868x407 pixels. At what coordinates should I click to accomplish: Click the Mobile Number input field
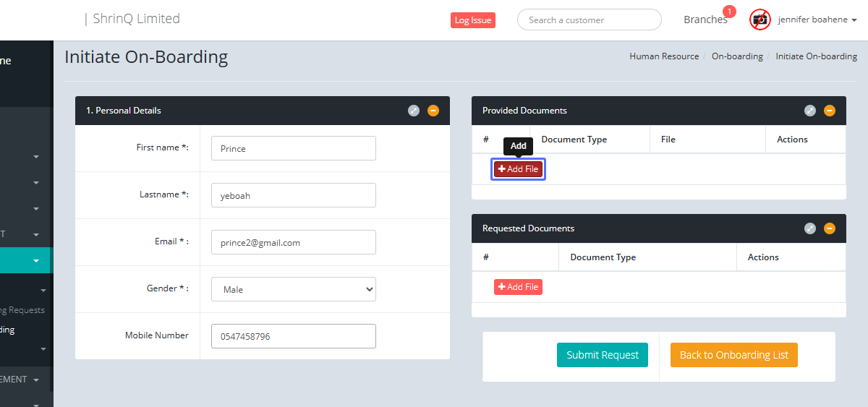tap(293, 336)
